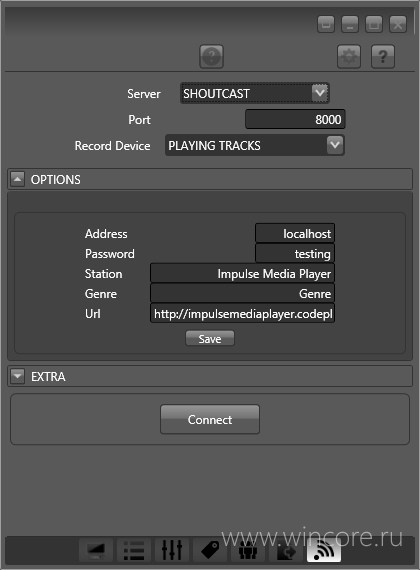Open the Server SHOUTCAST dropdown
420x570 pixels.
[x=255, y=93]
